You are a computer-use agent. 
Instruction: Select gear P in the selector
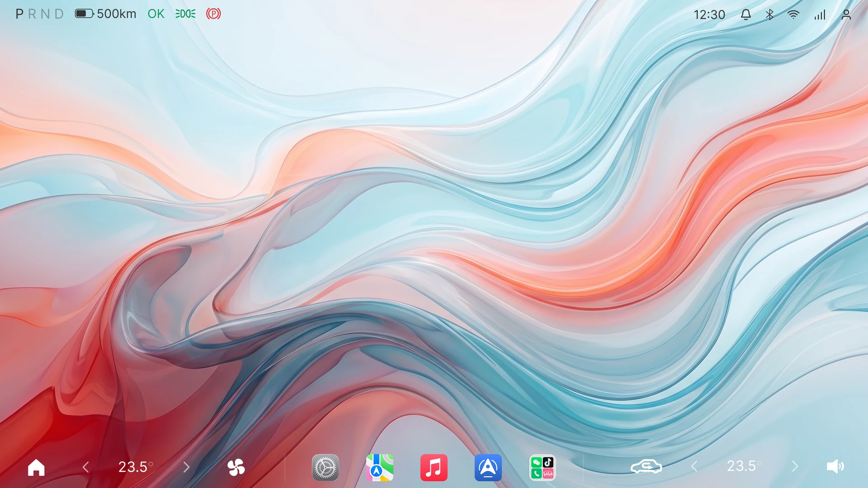click(19, 14)
